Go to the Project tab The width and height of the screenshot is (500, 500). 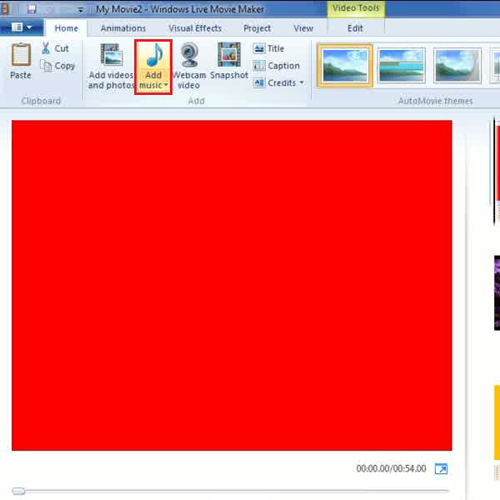[257, 28]
